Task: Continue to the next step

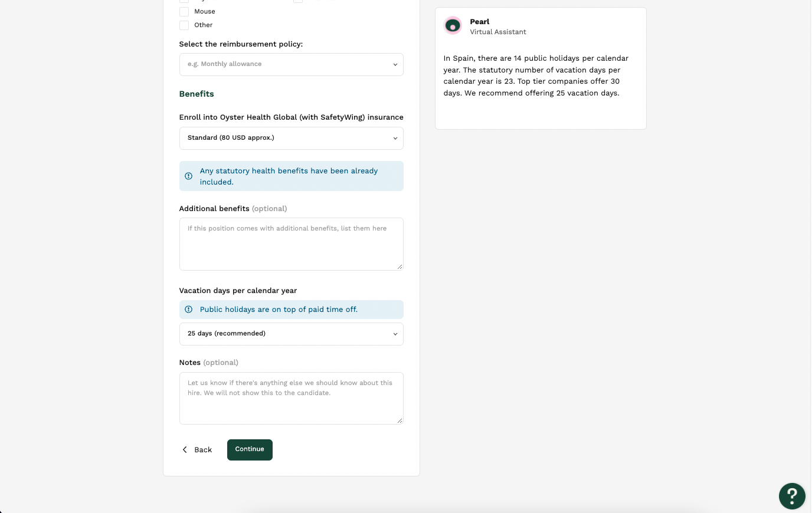Action: tap(250, 450)
